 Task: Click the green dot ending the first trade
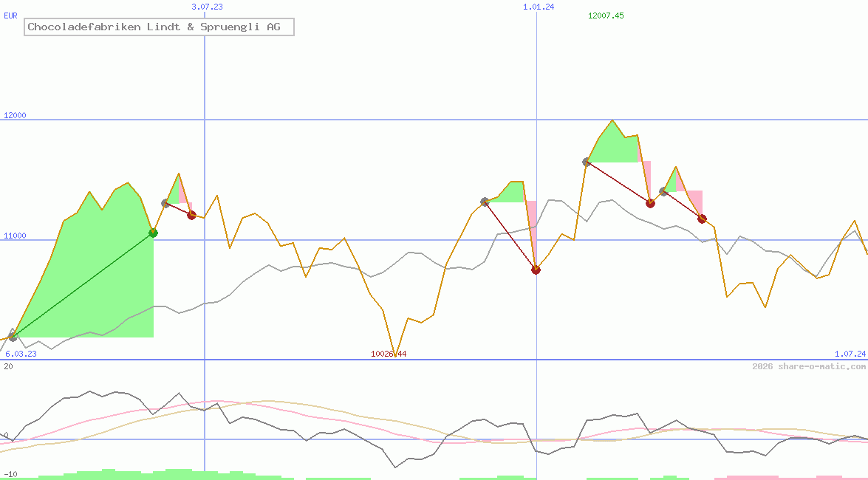click(x=153, y=233)
